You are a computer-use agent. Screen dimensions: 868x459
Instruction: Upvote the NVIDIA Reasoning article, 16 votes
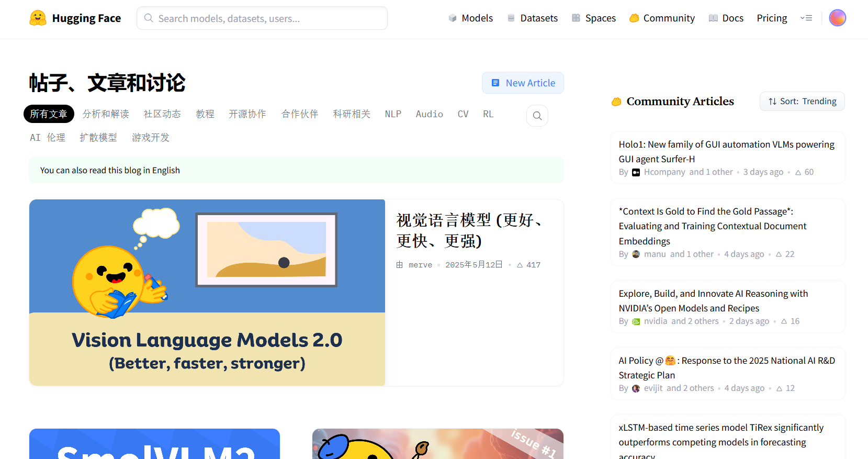coord(784,321)
